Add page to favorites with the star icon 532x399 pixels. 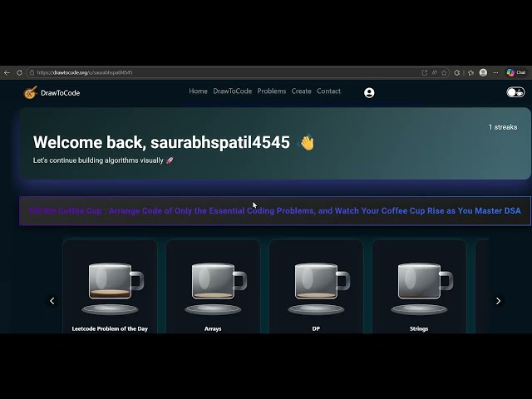[444, 72]
